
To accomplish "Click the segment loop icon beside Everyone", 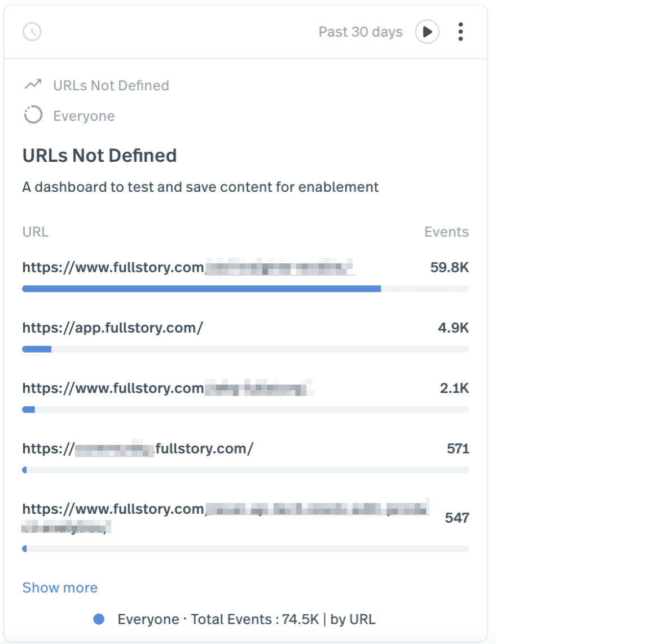I will click(32, 114).
